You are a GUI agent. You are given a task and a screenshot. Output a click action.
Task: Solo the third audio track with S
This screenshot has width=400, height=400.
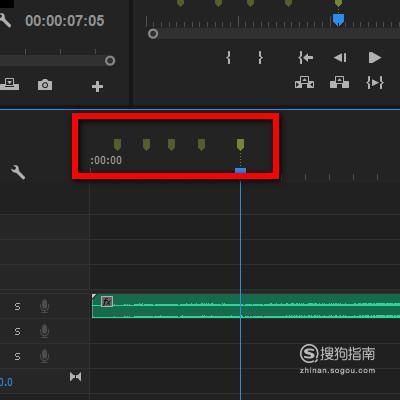pos(17,356)
